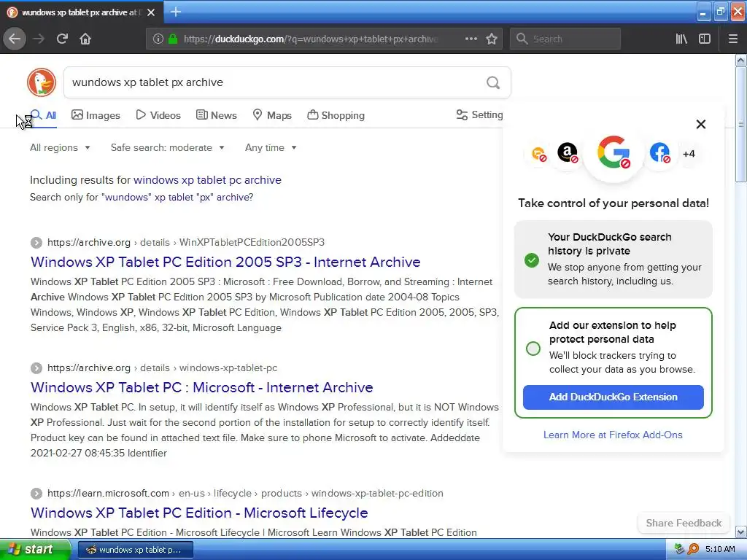Click the green checkmark for private search history
Image resolution: width=747 pixels, height=560 pixels.
coord(532,260)
